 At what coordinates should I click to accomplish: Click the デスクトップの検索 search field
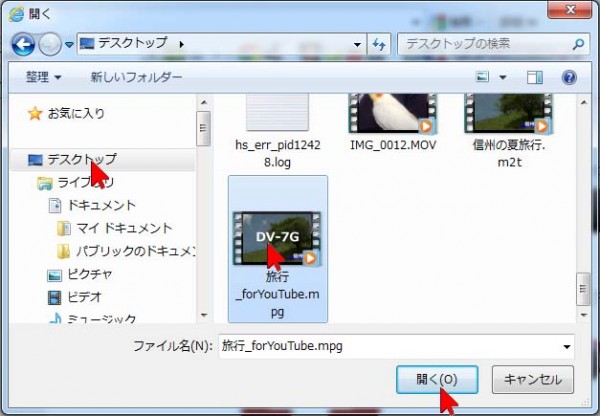482,44
